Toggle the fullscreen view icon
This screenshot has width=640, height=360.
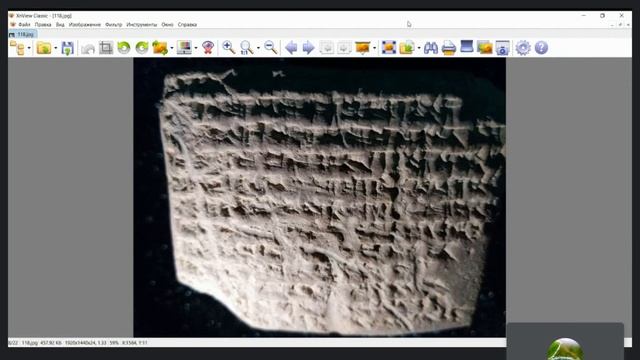click(x=389, y=48)
